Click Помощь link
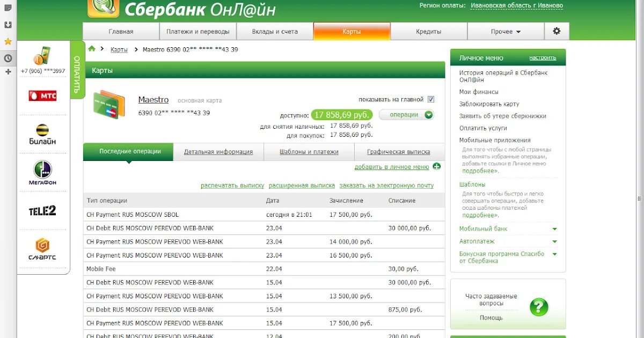Screen dimensions: 644x338 pos(491,318)
